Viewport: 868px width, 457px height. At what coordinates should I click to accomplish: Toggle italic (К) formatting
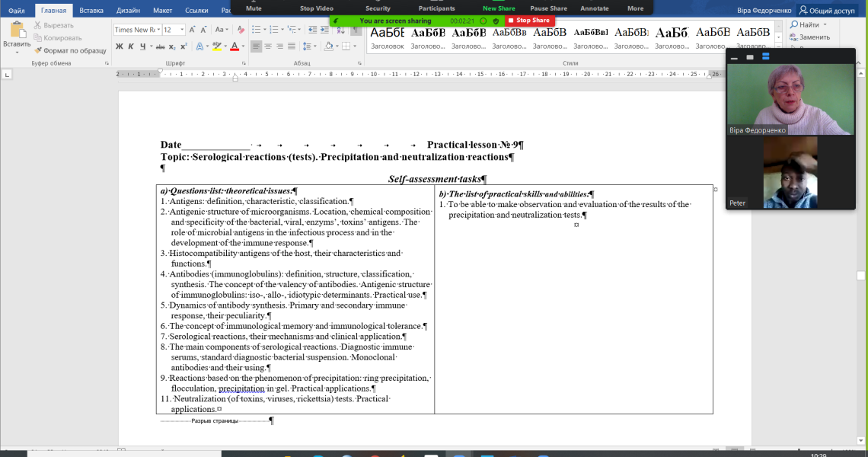(131, 46)
